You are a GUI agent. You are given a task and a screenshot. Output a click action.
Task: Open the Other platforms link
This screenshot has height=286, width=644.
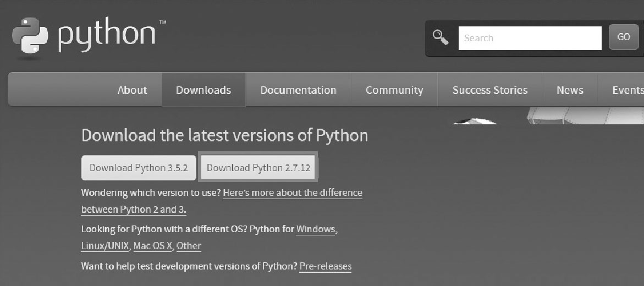coord(189,246)
